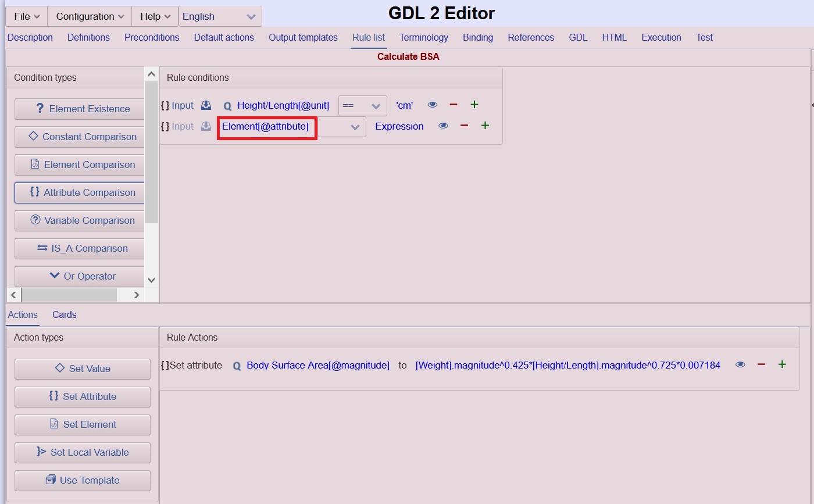
Task: Add an IS_A Comparison condition
Action: tap(80, 248)
